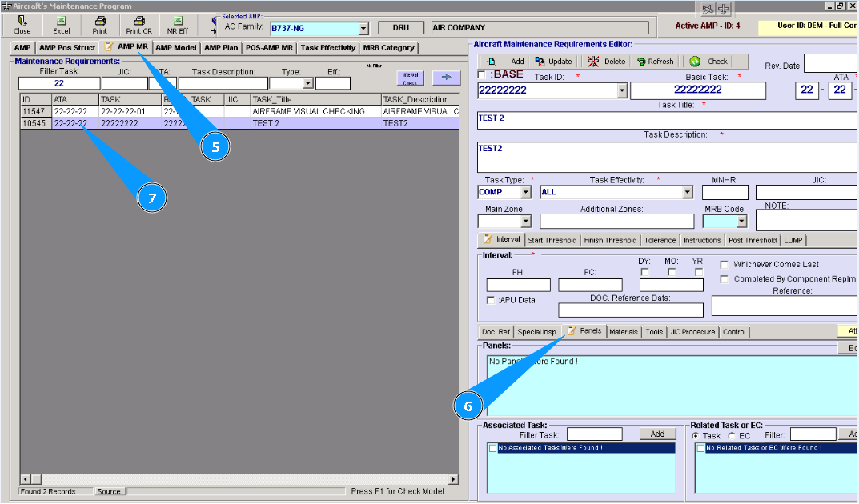The width and height of the screenshot is (859, 504).
Task: Check Completed By Component Replm. option
Action: (x=724, y=279)
